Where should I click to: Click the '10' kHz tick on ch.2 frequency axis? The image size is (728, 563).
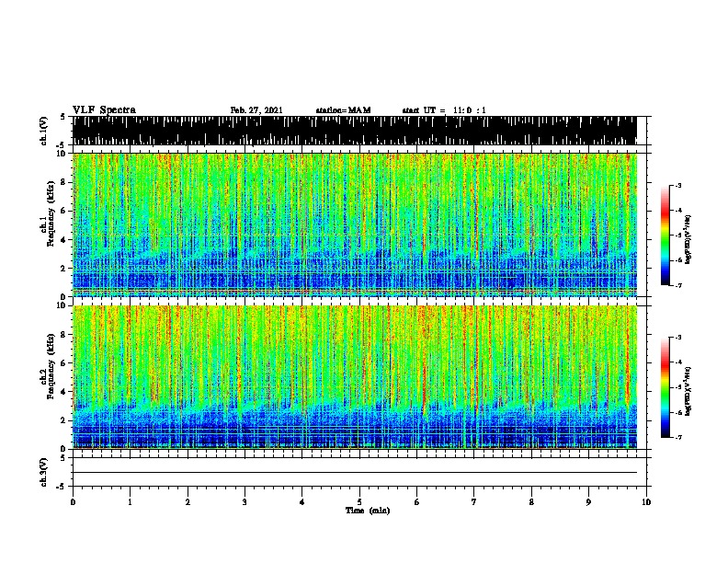coord(63,305)
